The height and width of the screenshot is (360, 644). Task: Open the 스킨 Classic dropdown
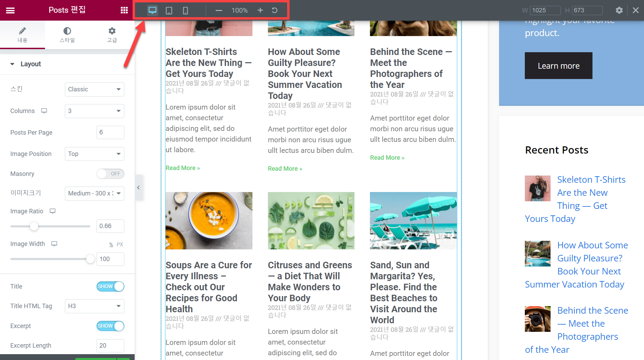tap(94, 89)
